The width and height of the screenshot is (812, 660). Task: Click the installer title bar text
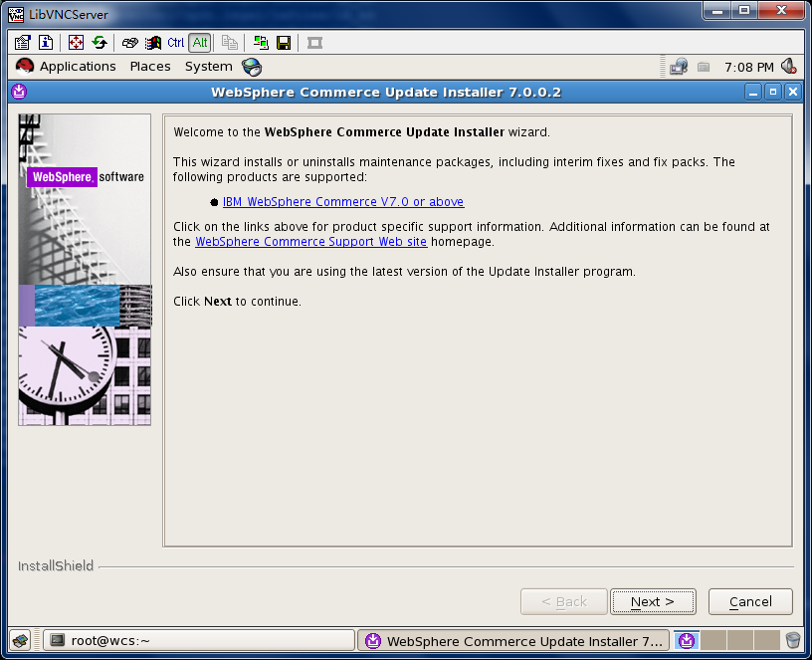click(386, 93)
